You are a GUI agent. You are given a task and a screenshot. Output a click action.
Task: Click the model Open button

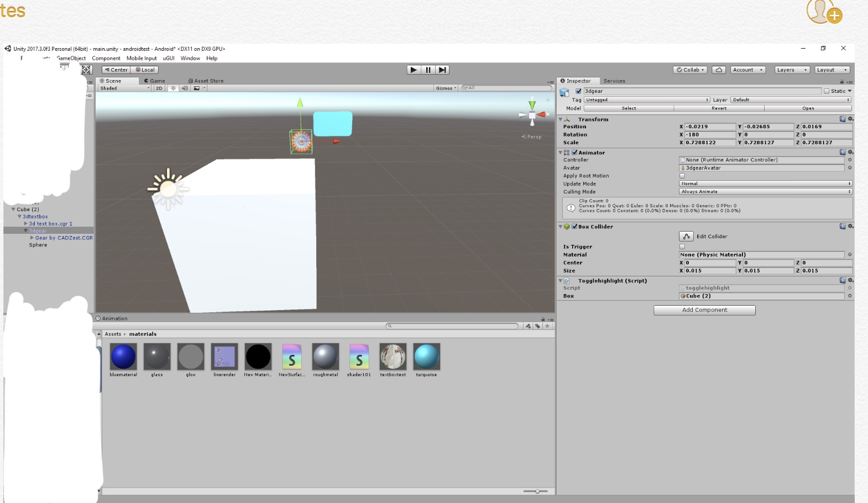[x=808, y=108]
